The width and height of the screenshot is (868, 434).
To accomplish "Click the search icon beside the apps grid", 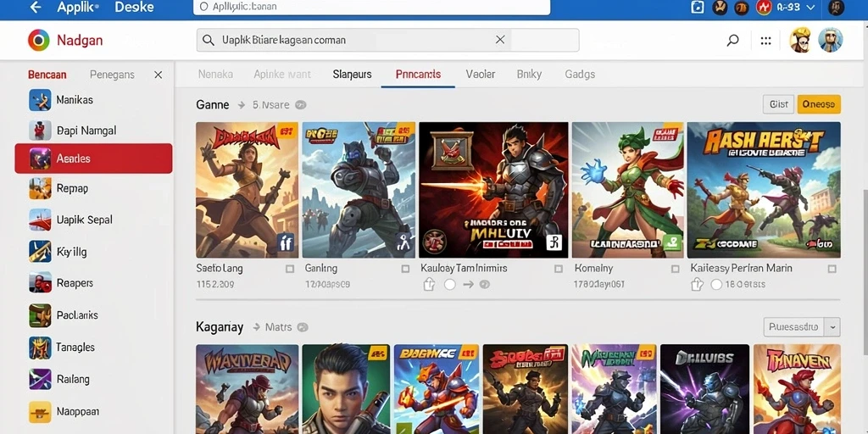I will [x=733, y=41].
